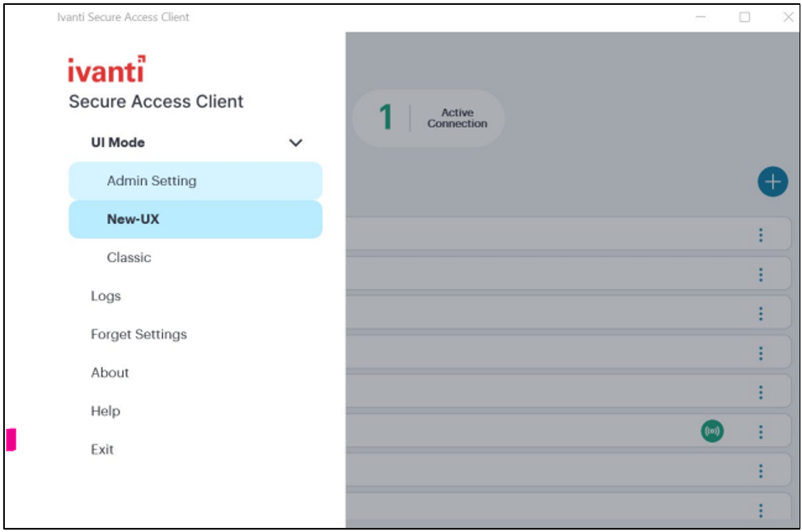
Task: Maximize the Ivanti Secure Access Client window
Action: 744,16
